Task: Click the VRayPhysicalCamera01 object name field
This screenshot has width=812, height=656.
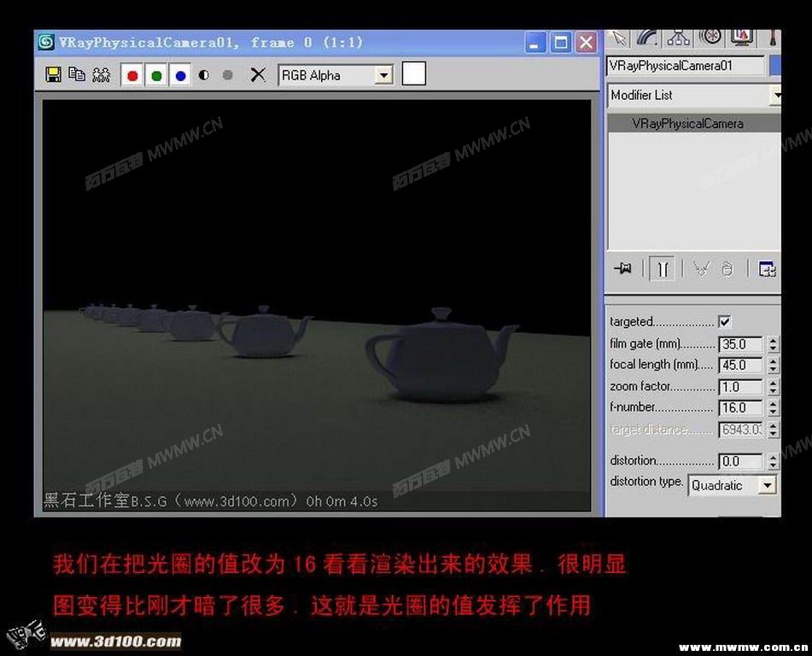Action: 686,66
